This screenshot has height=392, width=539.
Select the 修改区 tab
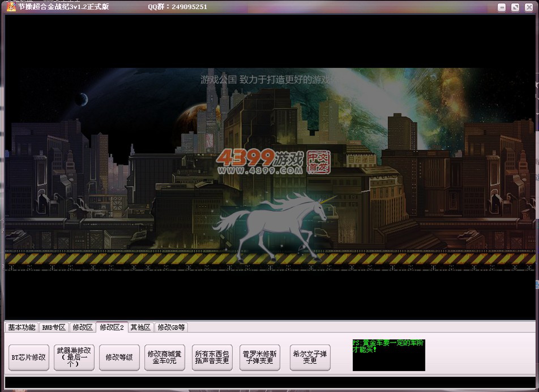pyautogui.click(x=83, y=327)
